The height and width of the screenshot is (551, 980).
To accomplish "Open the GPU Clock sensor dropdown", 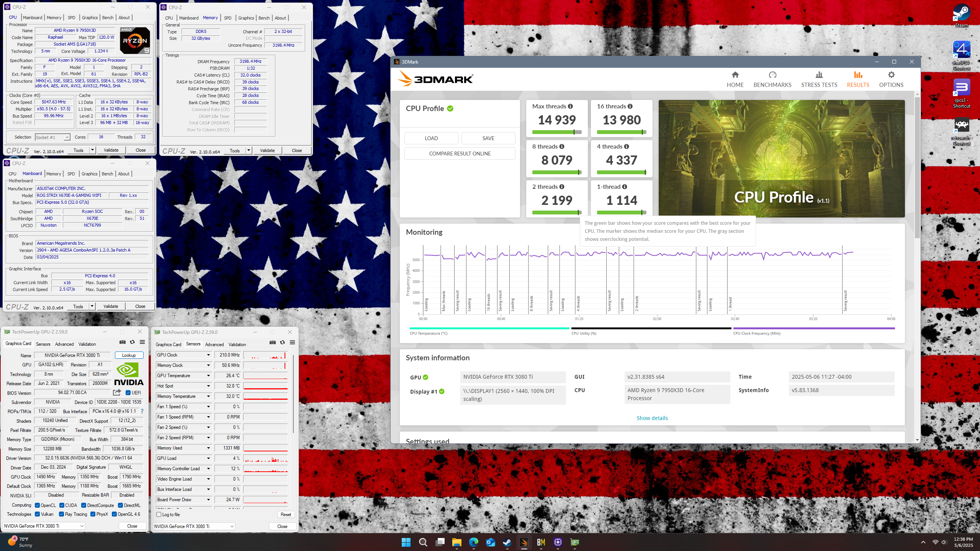I will click(208, 355).
